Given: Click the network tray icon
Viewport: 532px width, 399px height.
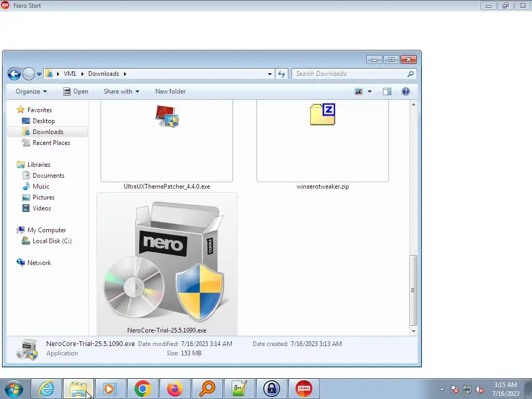Looking at the screenshot, I should tap(467, 389).
